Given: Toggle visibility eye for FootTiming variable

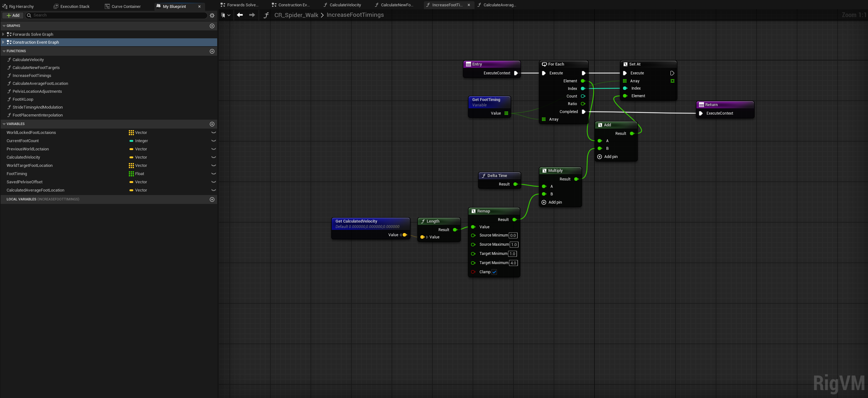Looking at the screenshot, I should coord(213,174).
